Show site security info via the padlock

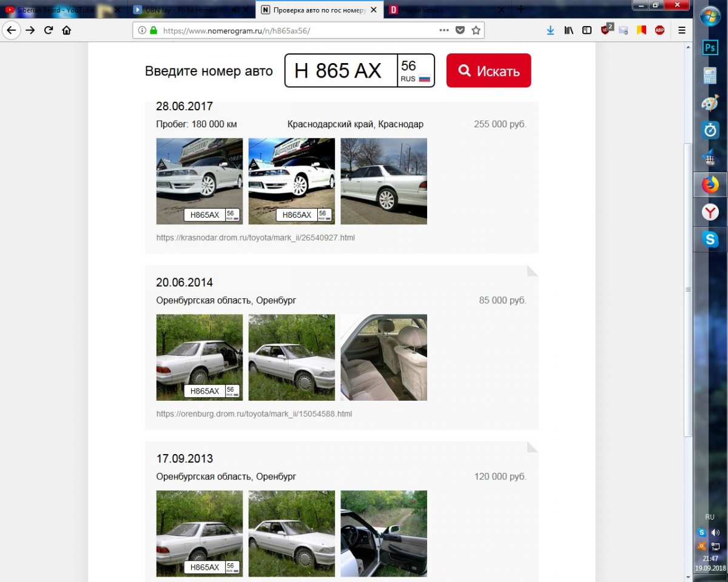(153, 30)
